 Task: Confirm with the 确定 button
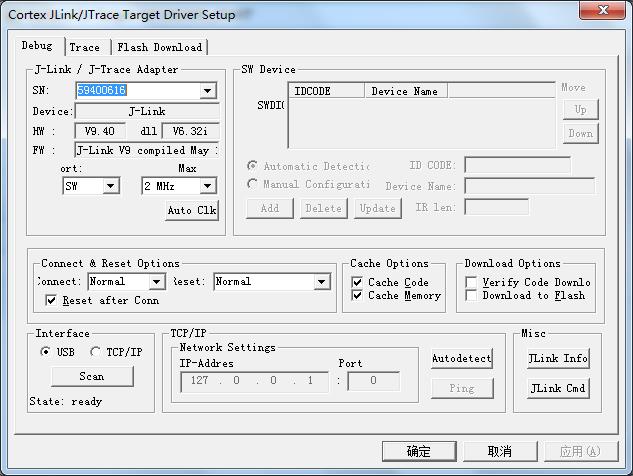point(419,451)
